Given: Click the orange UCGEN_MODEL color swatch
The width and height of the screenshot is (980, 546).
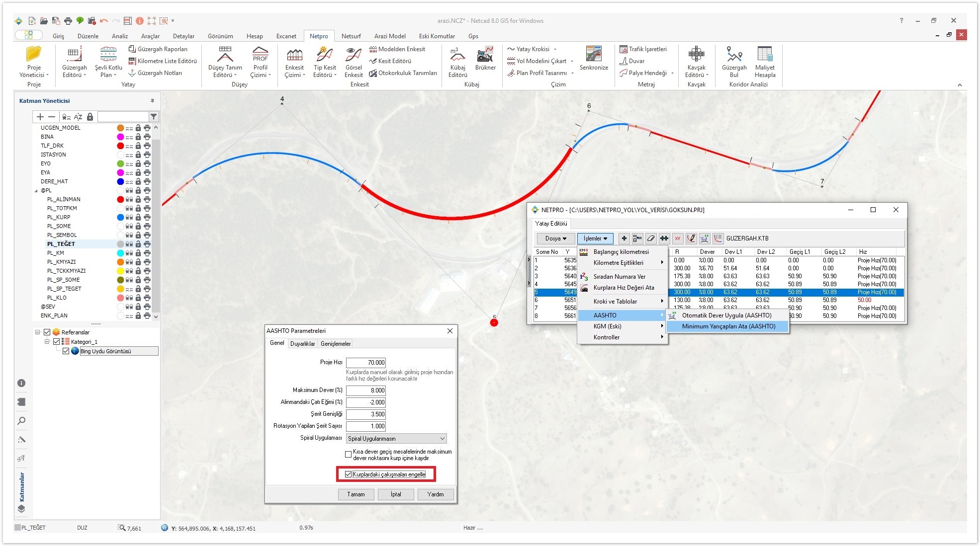Looking at the screenshot, I should 120,128.
